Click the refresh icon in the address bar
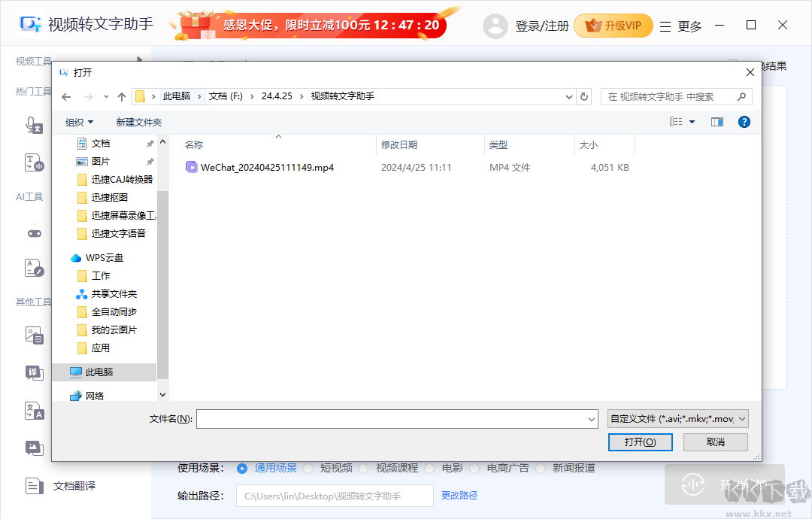 (584, 96)
